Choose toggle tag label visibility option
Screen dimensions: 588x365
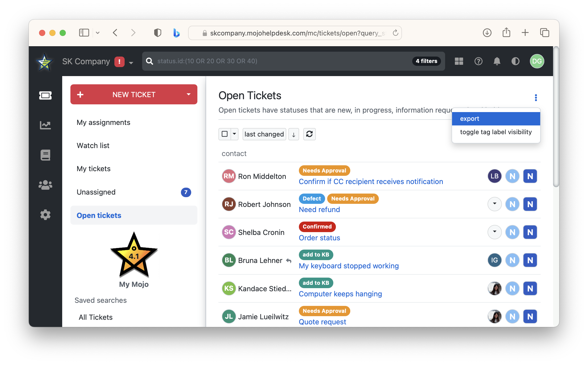(x=496, y=132)
